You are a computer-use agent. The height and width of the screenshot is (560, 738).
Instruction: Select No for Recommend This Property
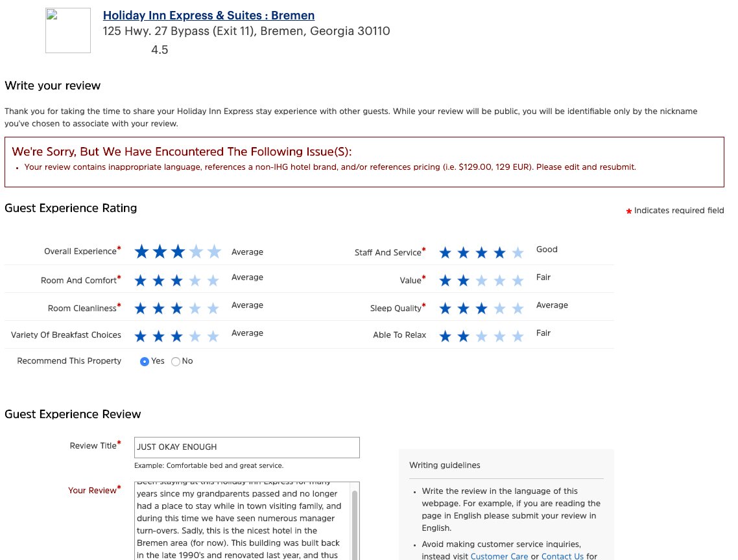tap(176, 362)
